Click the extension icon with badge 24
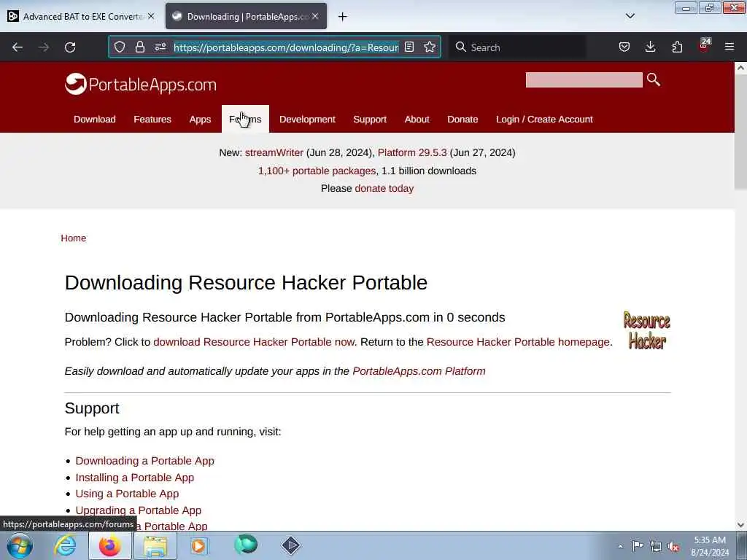This screenshot has height=560, width=747. [704, 46]
